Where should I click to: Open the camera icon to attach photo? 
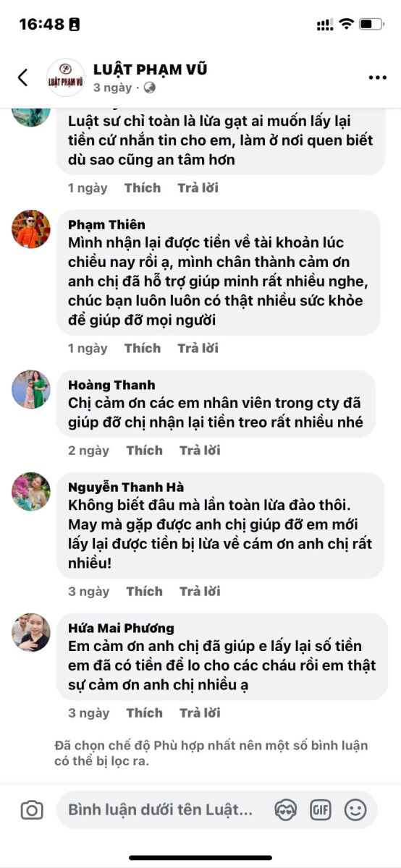click(31, 810)
